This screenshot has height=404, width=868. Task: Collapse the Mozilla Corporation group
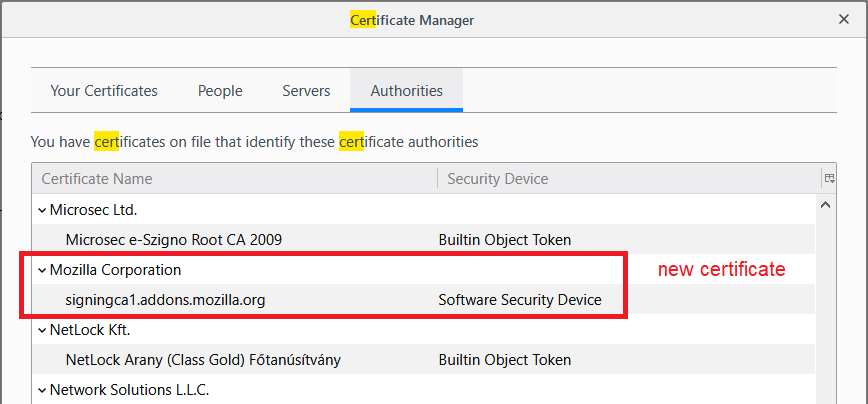click(42, 270)
